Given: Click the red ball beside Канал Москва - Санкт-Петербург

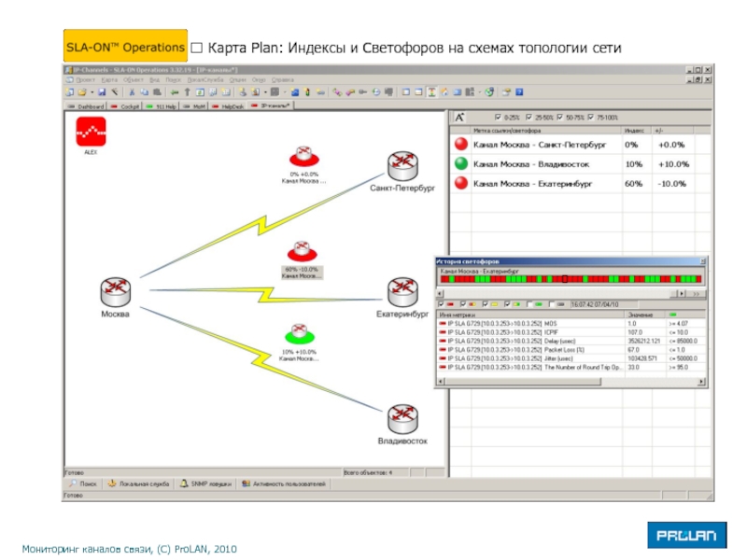Looking at the screenshot, I should coord(461,144).
